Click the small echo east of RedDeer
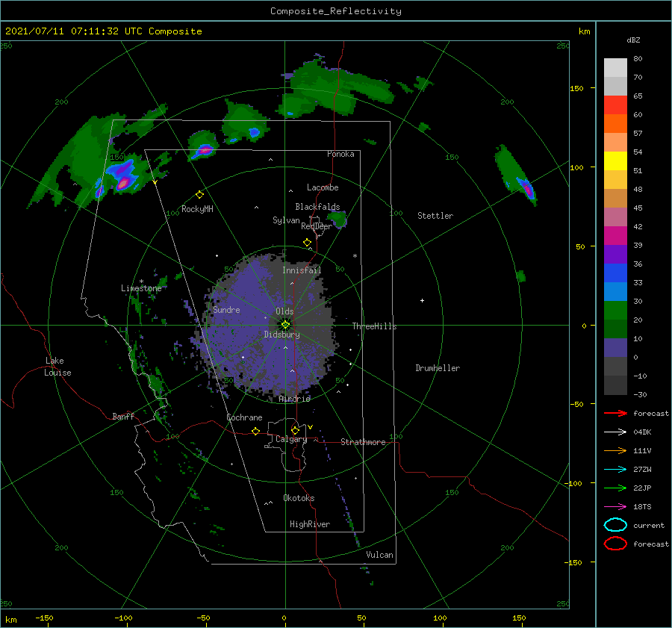 tap(338, 219)
